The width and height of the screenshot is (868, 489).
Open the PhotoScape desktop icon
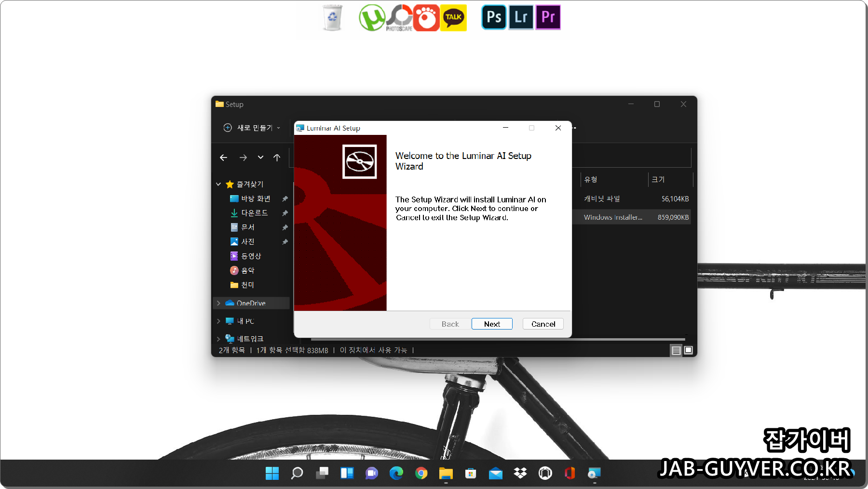point(399,18)
